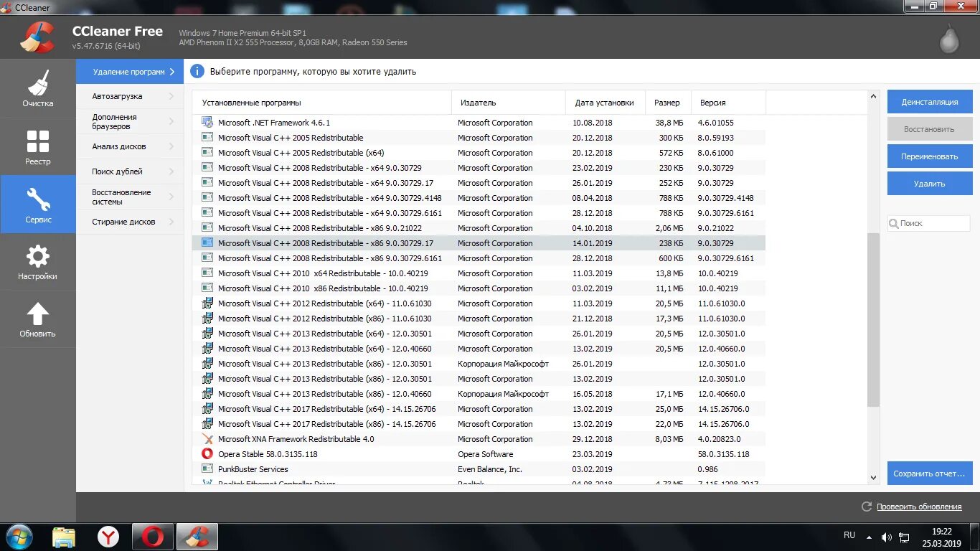The image size is (980, 551).
Task: Switch to Opera on the taskbar
Action: coord(152,537)
